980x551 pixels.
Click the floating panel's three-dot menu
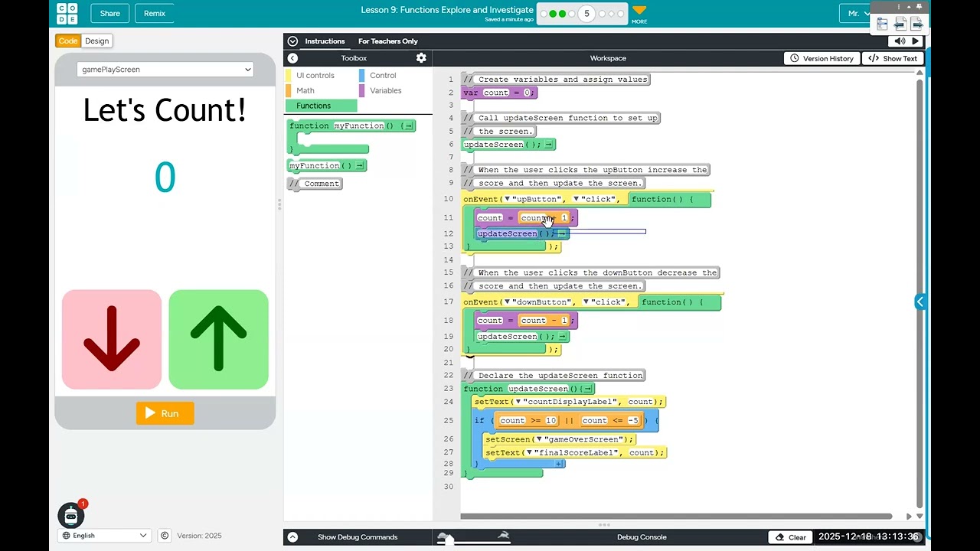(x=900, y=7)
